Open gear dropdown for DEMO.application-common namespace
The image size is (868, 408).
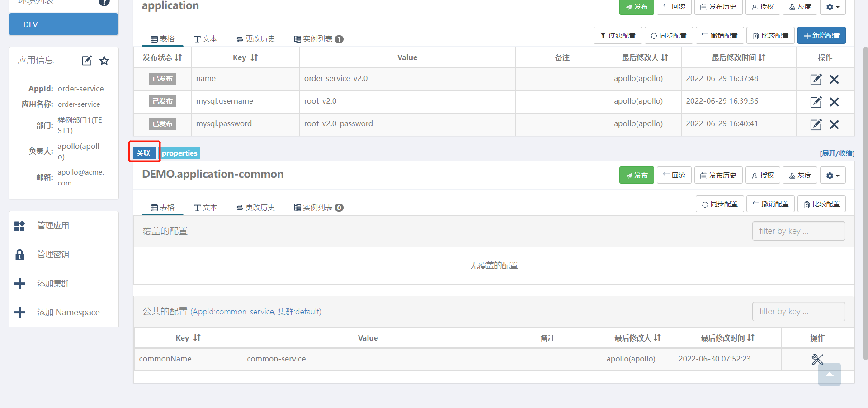(x=832, y=176)
